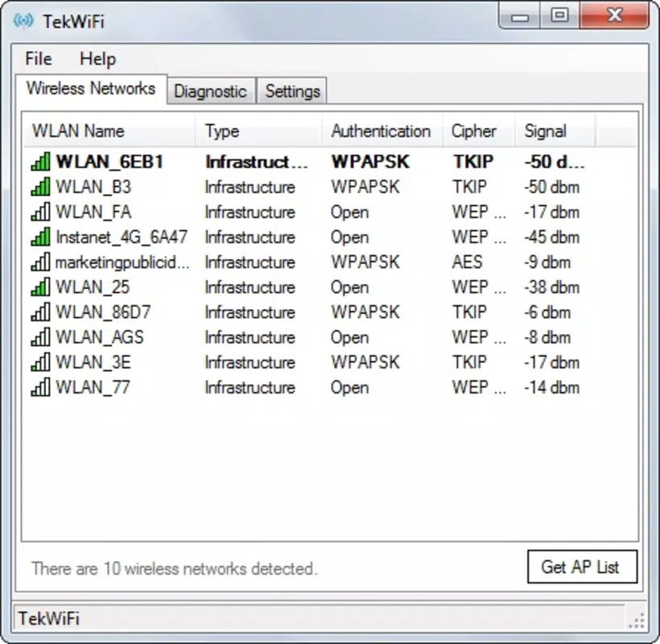Click signal strength icon for WLAN_6EB1
The image size is (660, 644).
[x=40, y=162]
